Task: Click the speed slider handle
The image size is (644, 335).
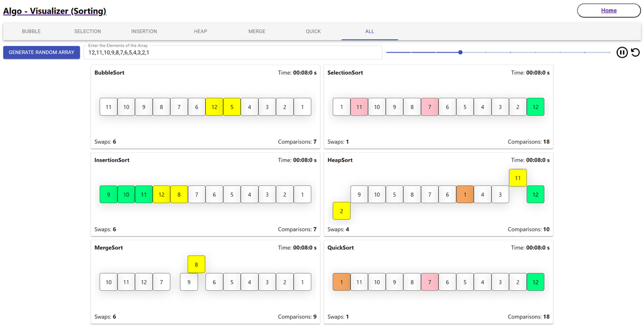Action: 460,52
